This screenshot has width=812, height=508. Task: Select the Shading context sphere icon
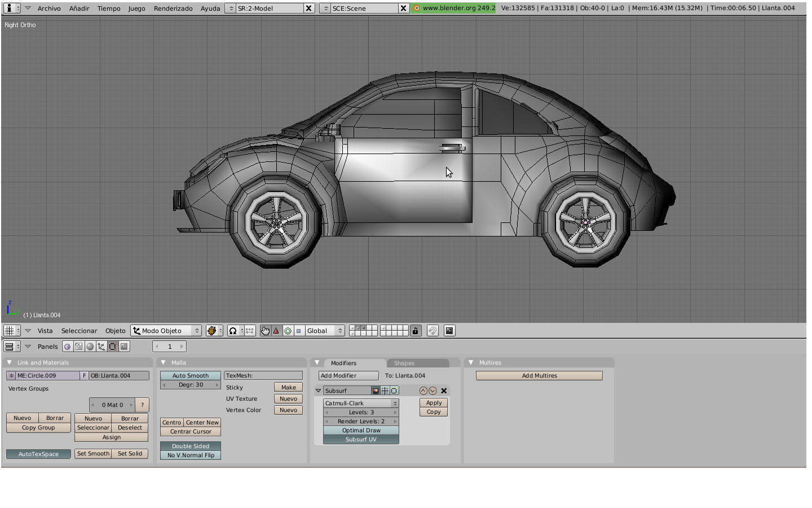click(x=90, y=347)
